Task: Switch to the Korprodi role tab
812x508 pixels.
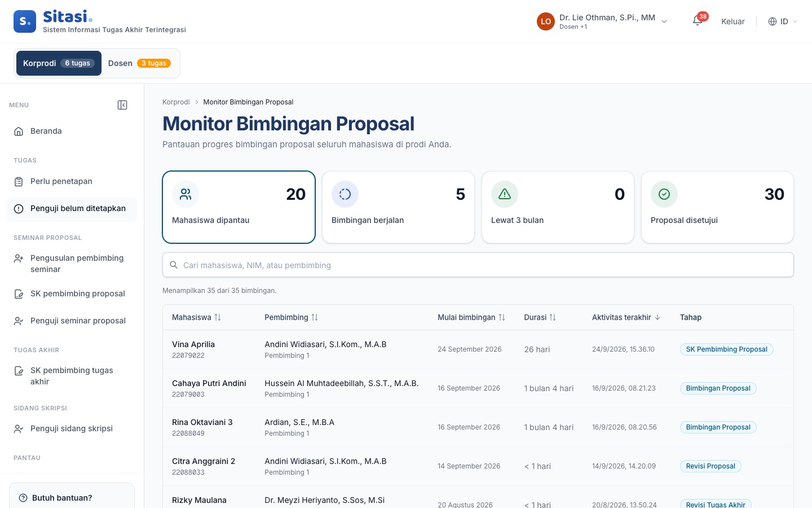Action: [x=59, y=63]
